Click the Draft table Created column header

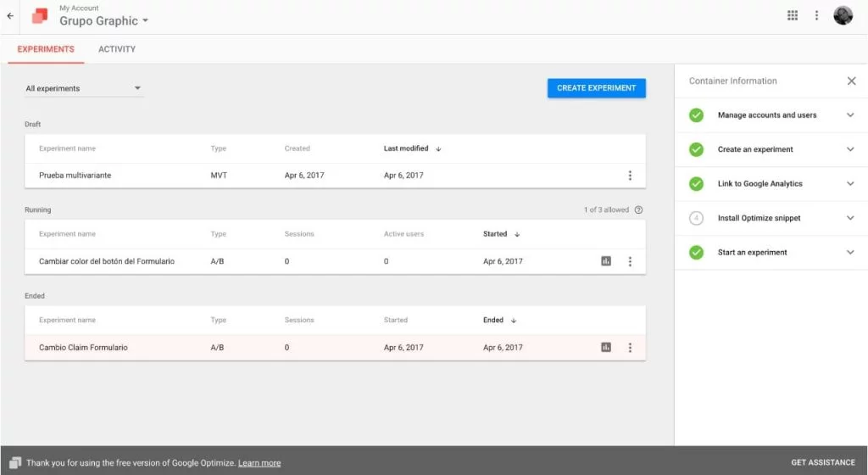point(298,148)
